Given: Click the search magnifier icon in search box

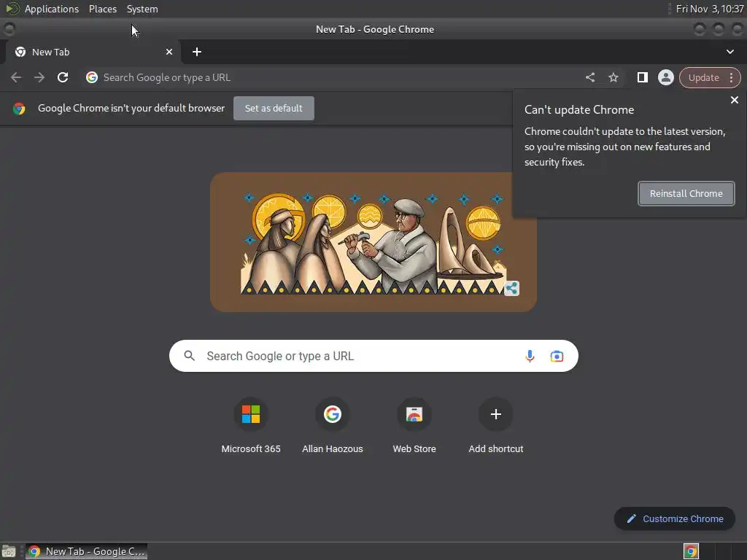Looking at the screenshot, I should click(x=190, y=356).
